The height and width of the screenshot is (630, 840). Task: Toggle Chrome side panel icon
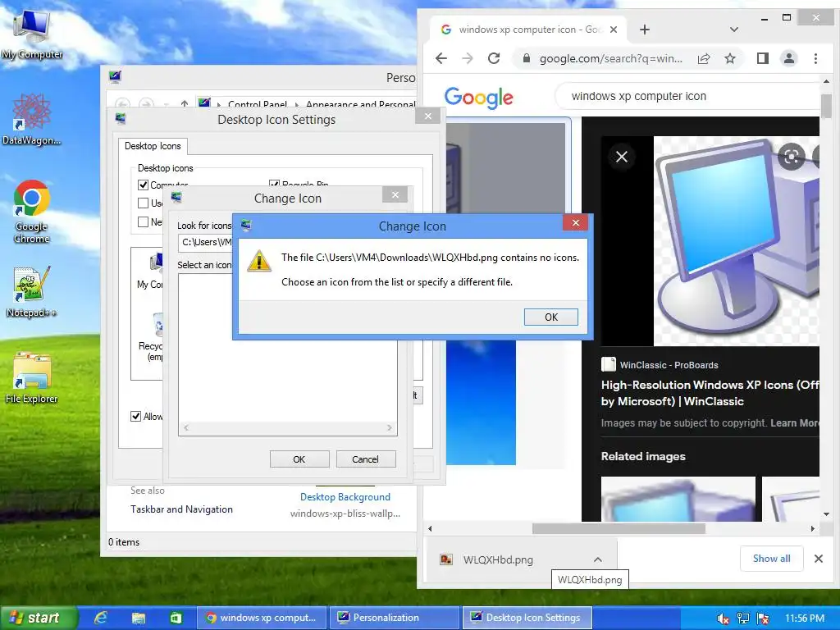pyautogui.click(x=762, y=58)
